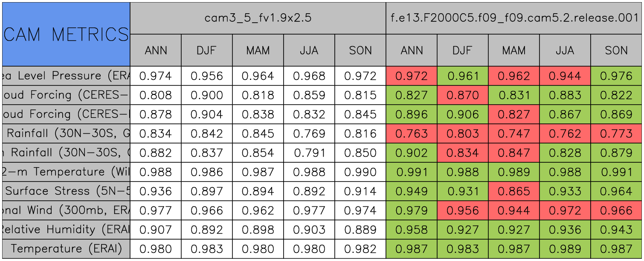Click DJF header under cam3_5_fv1.9x2.5

coord(206,50)
